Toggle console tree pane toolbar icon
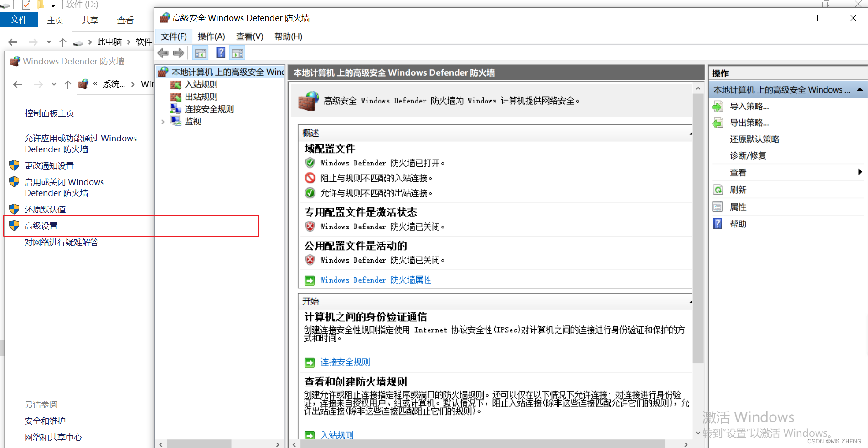This screenshot has height=448, width=868. pos(201,53)
